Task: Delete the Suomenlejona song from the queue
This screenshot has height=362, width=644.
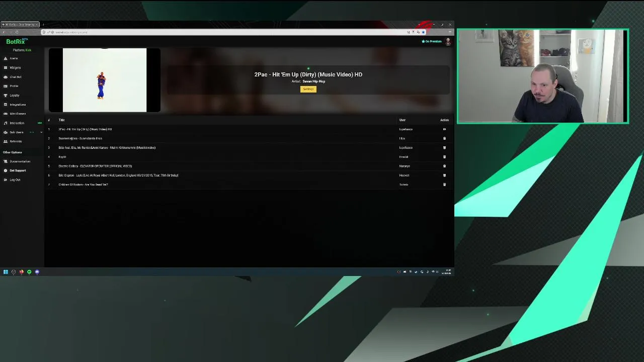Action: point(444,138)
